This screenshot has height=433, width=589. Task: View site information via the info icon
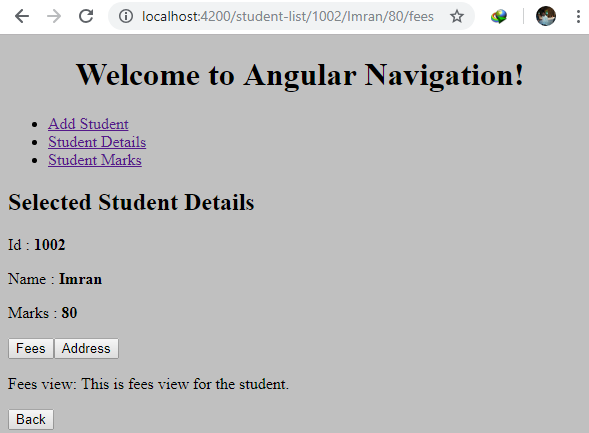tap(126, 16)
